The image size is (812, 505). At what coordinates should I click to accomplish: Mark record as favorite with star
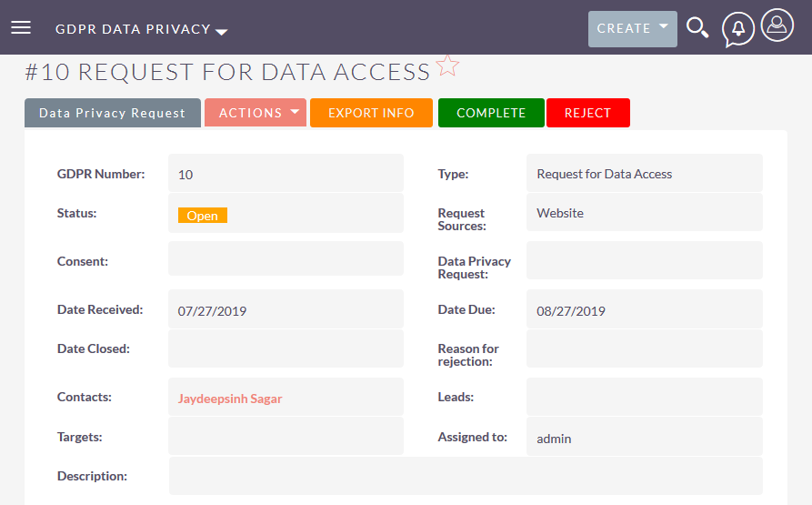[x=447, y=66]
